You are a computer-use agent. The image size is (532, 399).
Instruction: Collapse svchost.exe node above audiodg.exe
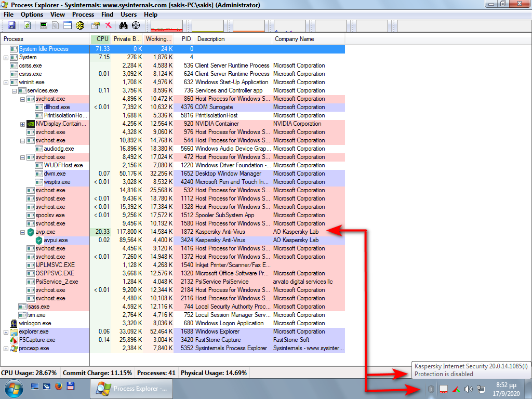click(x=22, y=141)
